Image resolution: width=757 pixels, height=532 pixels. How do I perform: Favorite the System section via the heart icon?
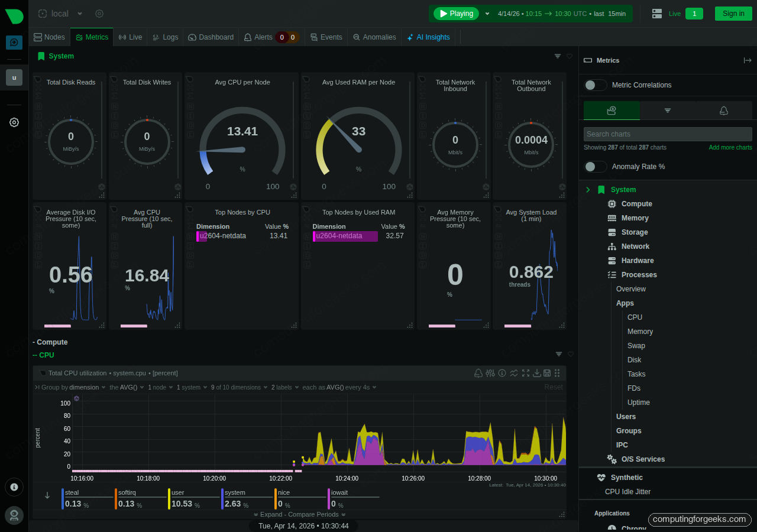tap(570, 56)
